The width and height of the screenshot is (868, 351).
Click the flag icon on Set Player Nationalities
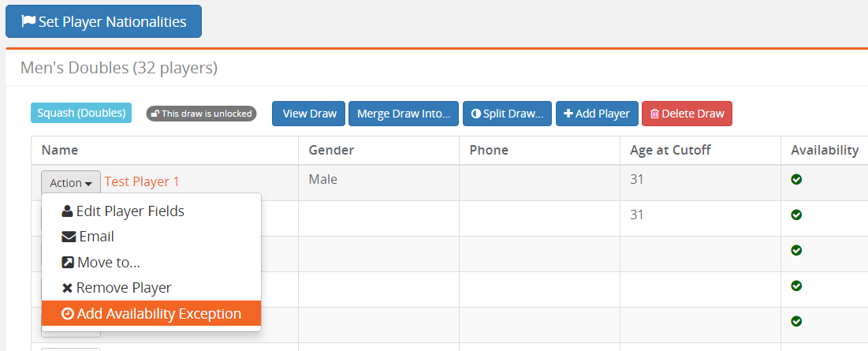tap(28, 21)
